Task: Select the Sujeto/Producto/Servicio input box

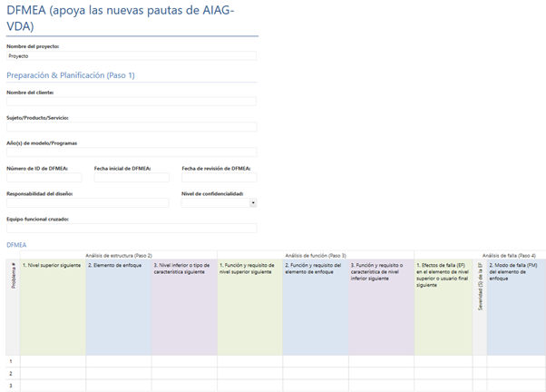Action: tap(132, 126)
